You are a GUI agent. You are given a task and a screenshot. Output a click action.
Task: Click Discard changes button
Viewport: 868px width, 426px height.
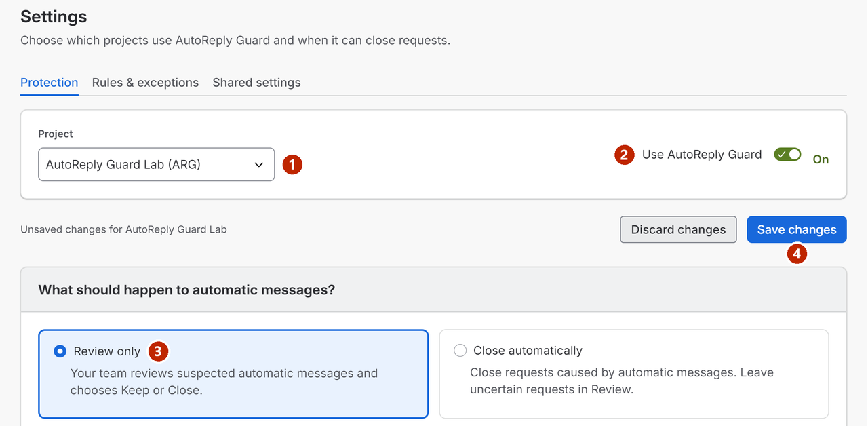pyautogui.click(x=678, y=229)
